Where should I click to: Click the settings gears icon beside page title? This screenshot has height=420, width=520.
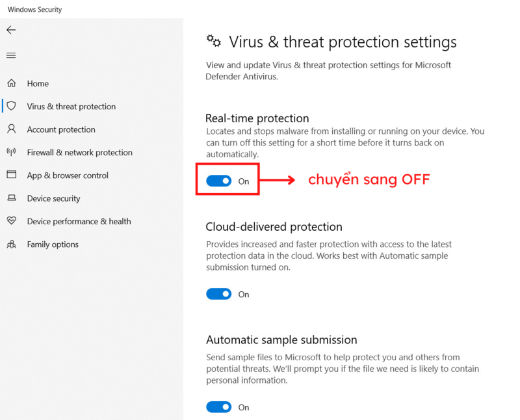tap(214, 41)
